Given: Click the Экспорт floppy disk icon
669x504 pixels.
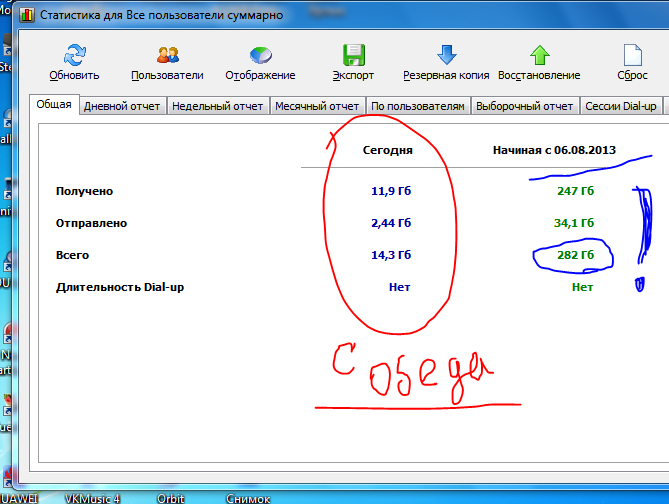Looking at the screenshot, I should 353,54.
